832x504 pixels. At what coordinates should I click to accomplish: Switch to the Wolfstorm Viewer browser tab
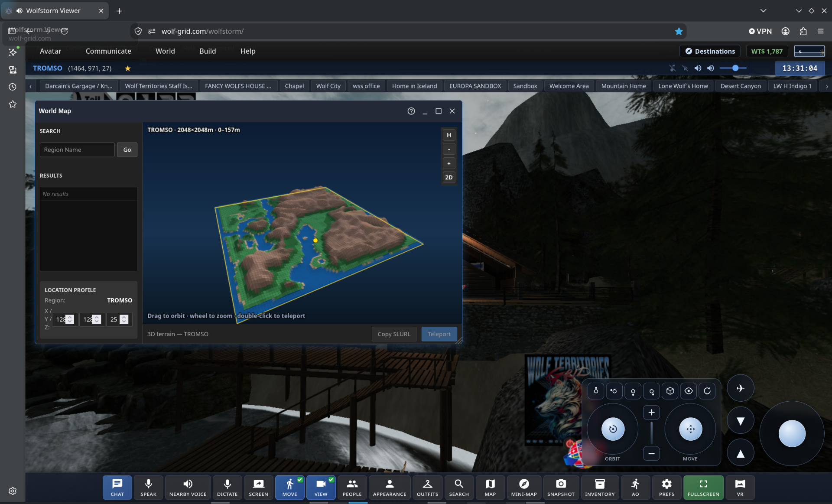click(54, 10)
